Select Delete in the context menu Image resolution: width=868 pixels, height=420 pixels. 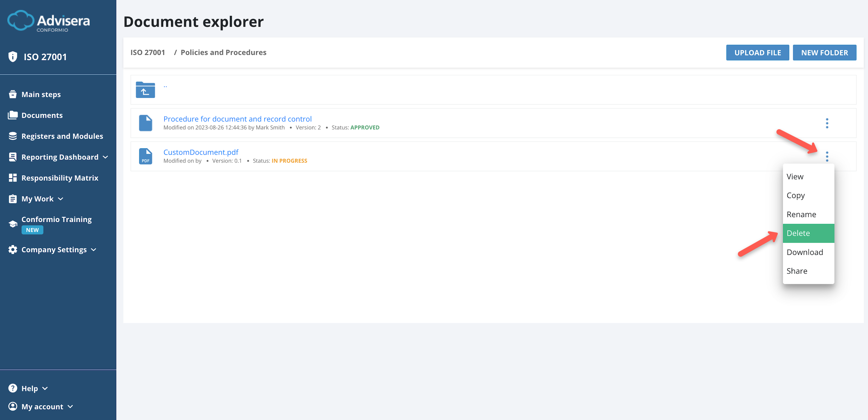pyautogui.click(x=798, y=233)
